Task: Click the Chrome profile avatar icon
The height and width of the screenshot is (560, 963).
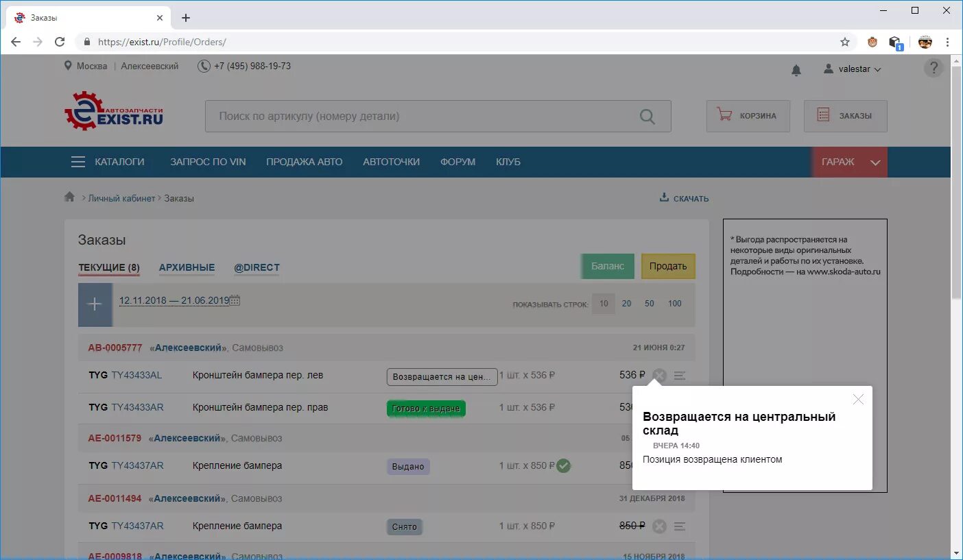Action: click(x=925, y=42)
